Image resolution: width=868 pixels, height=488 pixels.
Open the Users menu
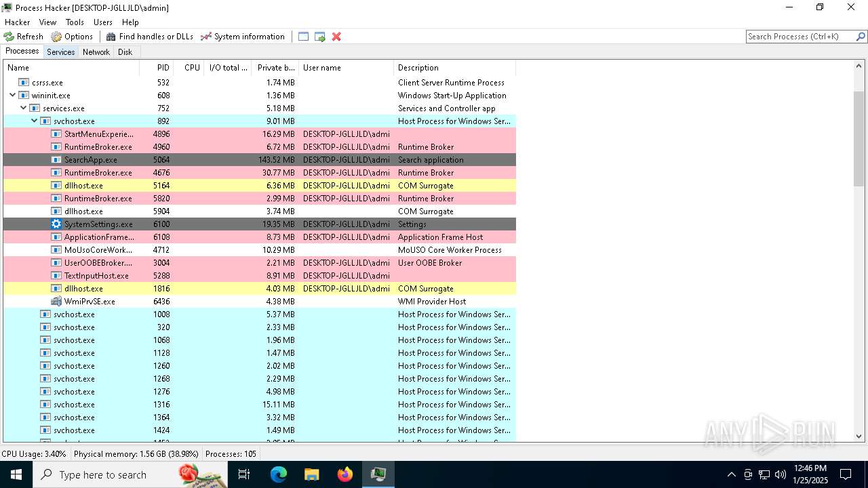coord(103,22)
